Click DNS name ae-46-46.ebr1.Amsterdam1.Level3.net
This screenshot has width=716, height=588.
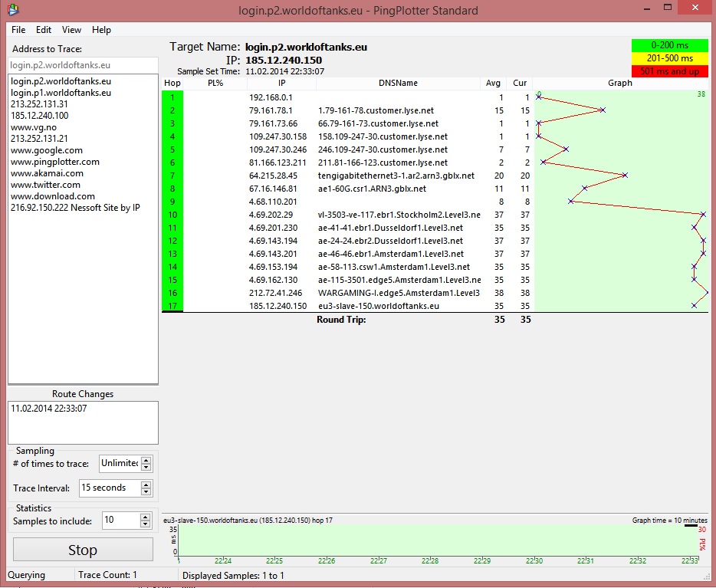(x=391, y=254)
